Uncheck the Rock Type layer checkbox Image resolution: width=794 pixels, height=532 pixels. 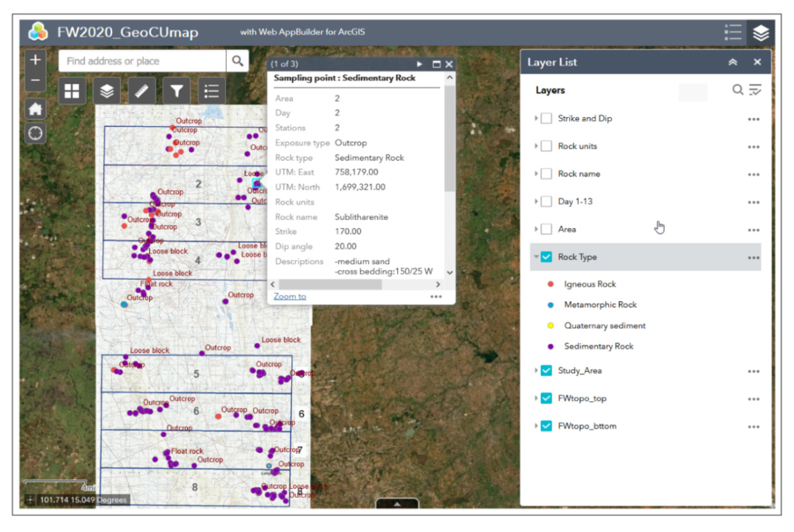[546, 257]
